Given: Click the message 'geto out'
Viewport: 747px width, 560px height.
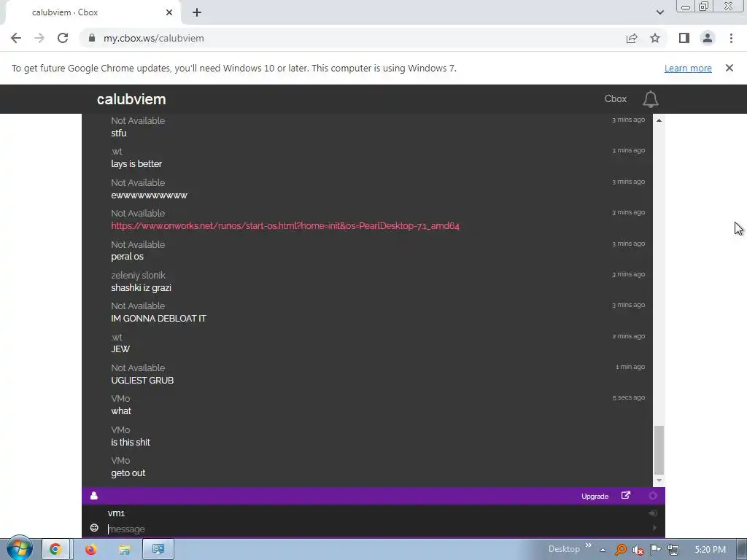Looking at the screenshot, I should [x=128, y=472].
